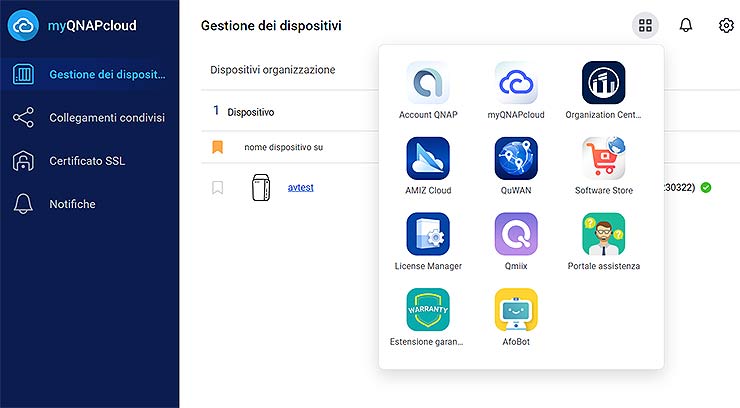Open notifications bell in header

[x=686, y=25]
